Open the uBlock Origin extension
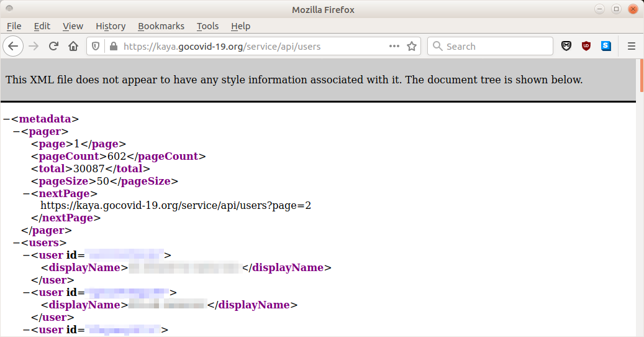The height and width of the screenshot is (337, 644). pyautogui.click(x=586, y=46)
